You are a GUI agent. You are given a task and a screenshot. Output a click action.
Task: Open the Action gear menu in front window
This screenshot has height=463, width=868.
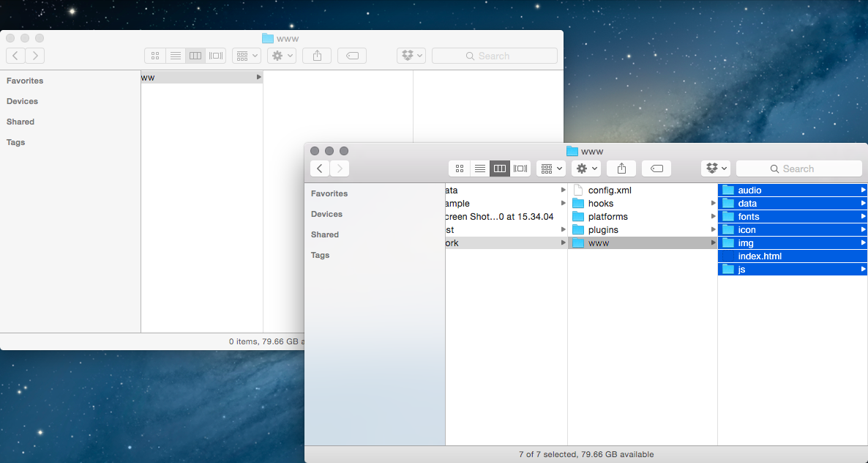point(586,168)
